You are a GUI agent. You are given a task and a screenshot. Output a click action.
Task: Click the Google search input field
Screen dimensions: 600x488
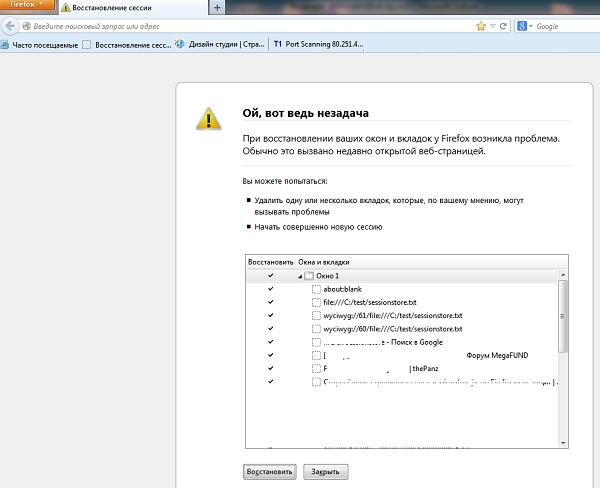(567, 26)
